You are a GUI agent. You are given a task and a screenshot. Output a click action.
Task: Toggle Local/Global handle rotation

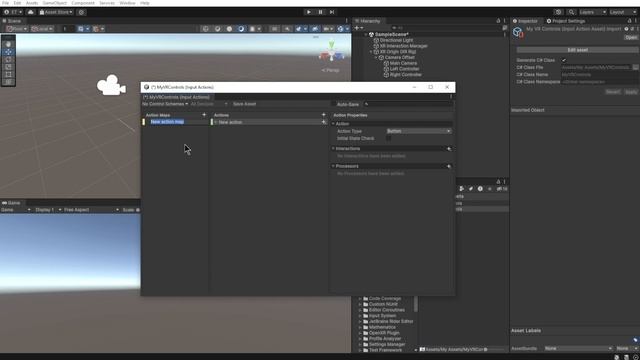pos(42,29)
